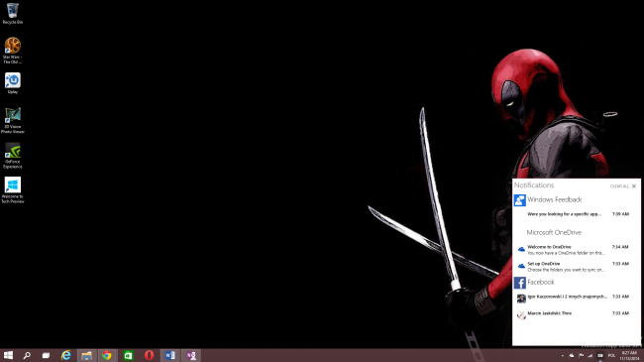Image resolution: width=644 pixels, height=362 pixels.
Task: Clear all notifications
Action: tap(619, 186)
